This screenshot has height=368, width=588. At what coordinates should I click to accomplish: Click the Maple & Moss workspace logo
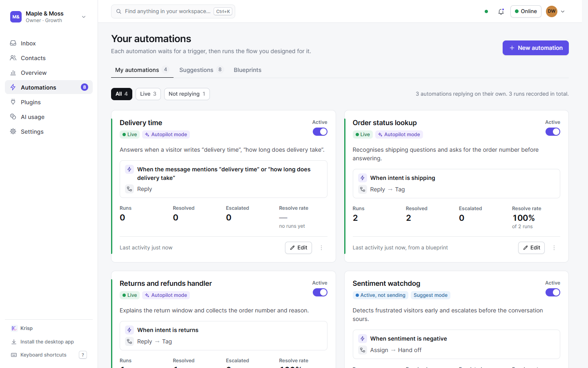point(16,17)
